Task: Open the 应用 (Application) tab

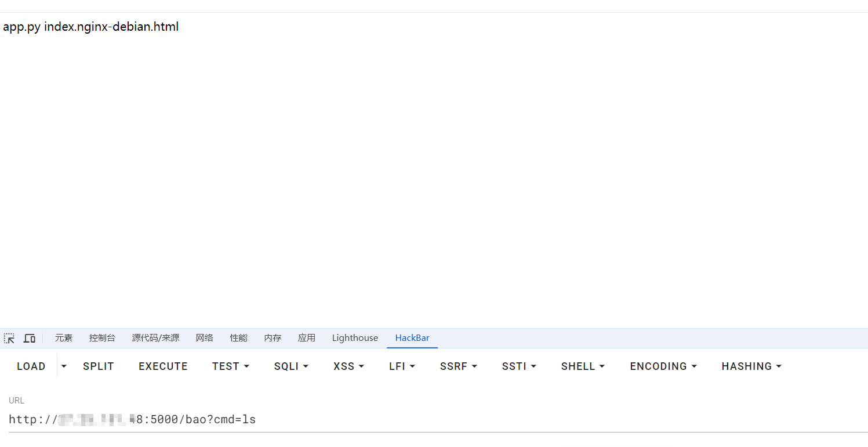Action: [x=307, y=338]
